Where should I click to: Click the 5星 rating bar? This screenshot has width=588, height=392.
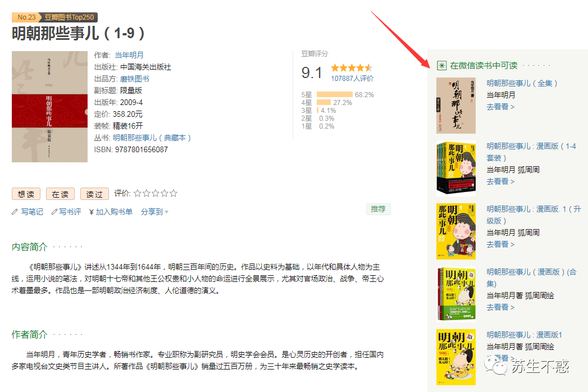tap(335, 94)
